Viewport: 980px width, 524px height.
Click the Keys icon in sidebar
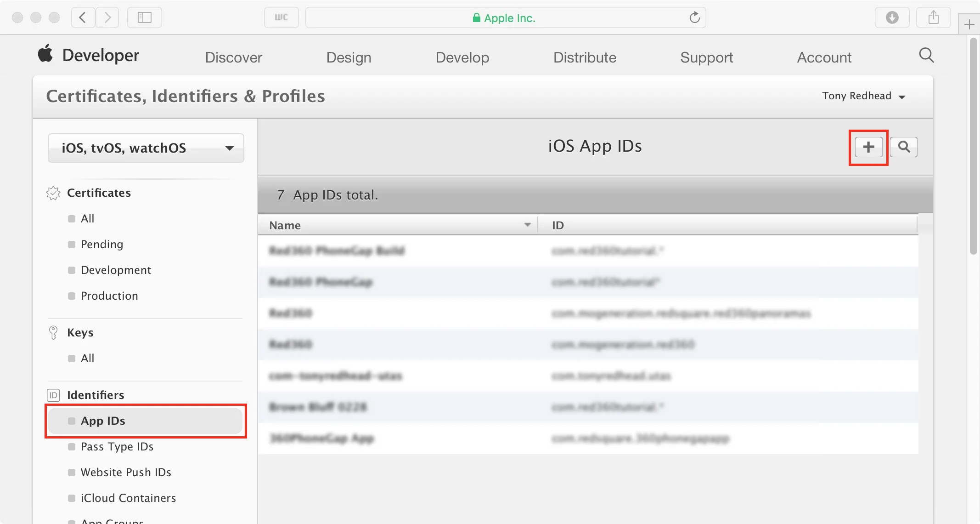click(x=53, y=333)
